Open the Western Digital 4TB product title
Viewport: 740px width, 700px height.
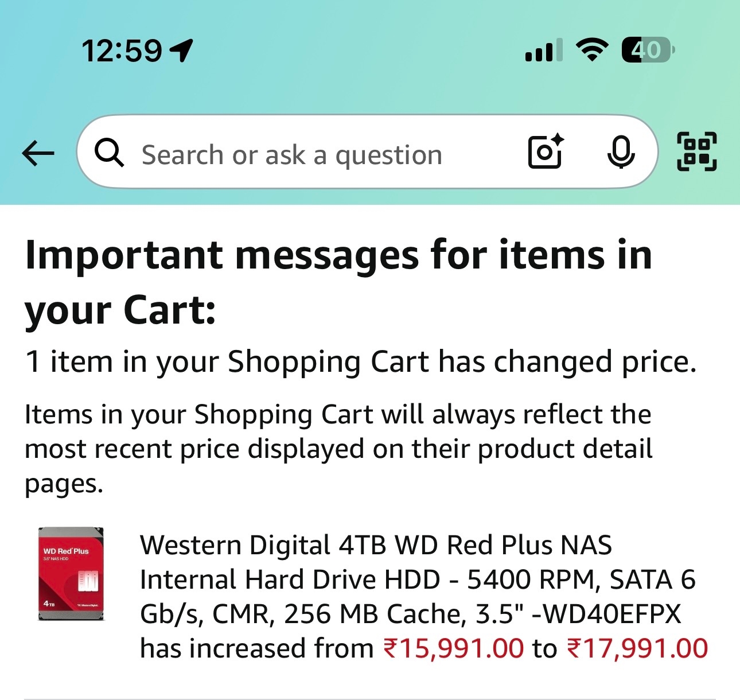[x=416, y=580]
